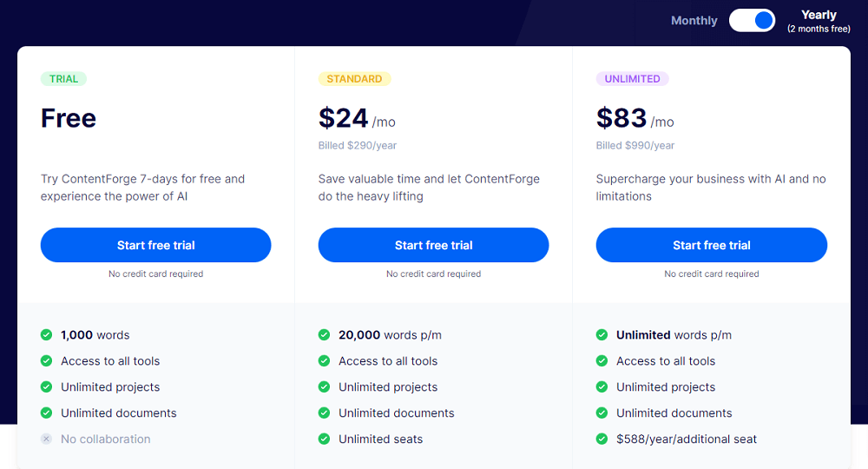Click the checkmark beside Unlimited words p/m
The image size is (868, 469).
(x=602, y=335)
